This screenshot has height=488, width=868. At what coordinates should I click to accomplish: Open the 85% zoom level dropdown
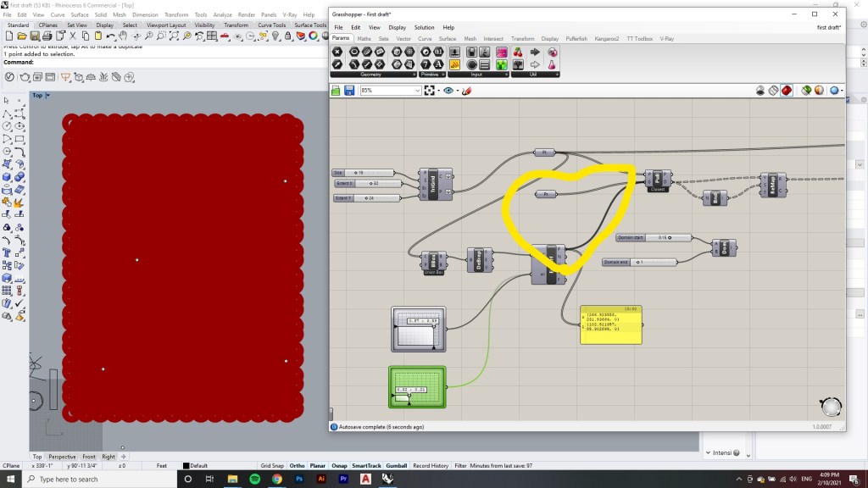pyautogui.click(x=417, y=91)
